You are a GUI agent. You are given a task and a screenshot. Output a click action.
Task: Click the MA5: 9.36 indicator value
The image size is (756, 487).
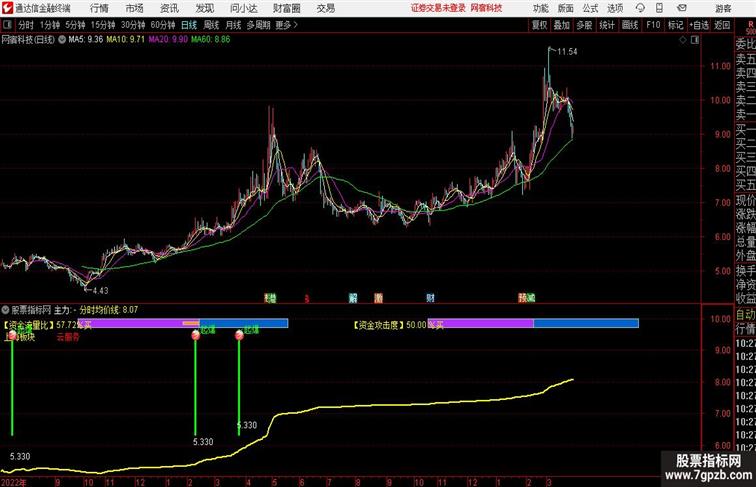click(x=85, y=40)
